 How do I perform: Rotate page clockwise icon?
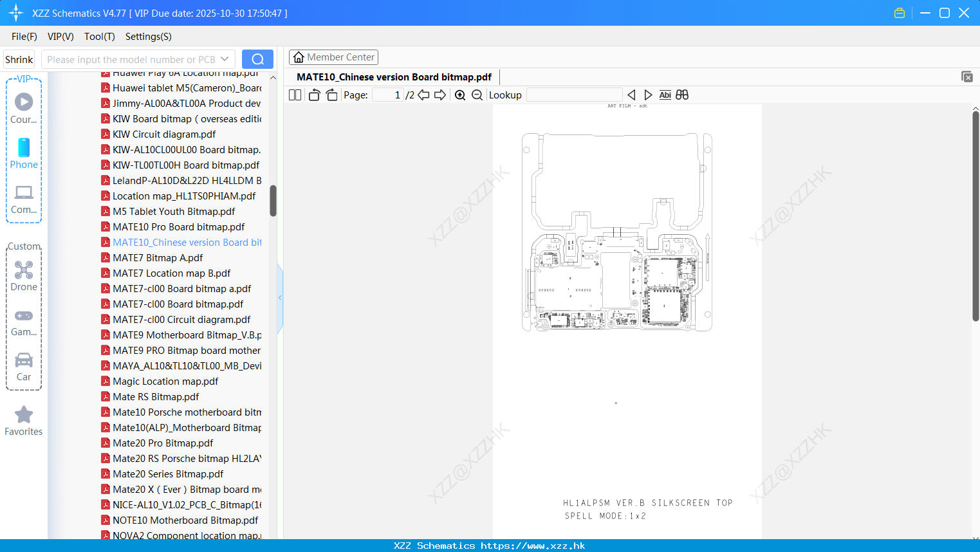click(331, 95)
